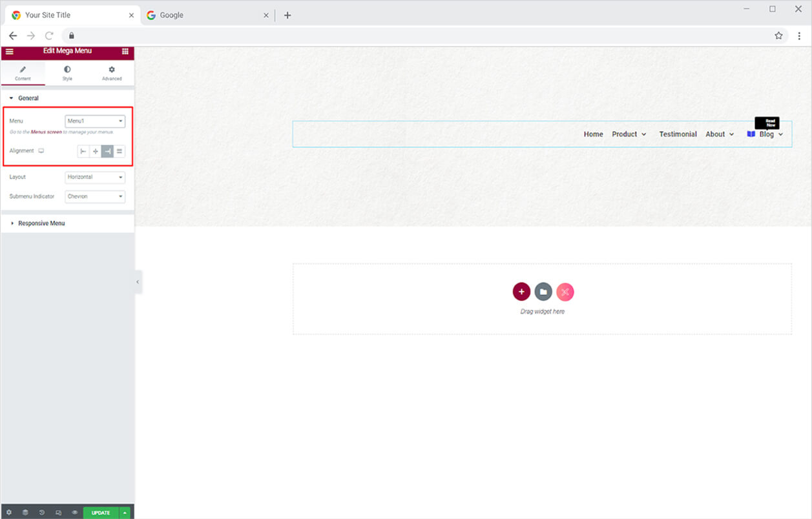Image resolution: width=812 pixels, height=519 pixels.
Task: Switch to the Style tab
Action: click(x=67, y=73)
